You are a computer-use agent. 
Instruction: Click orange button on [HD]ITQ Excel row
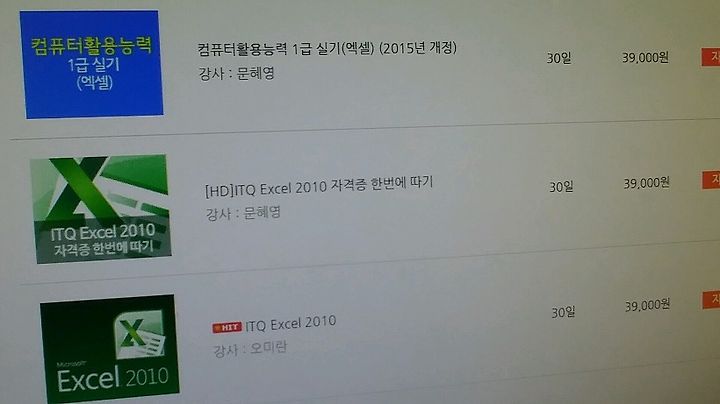[711, 180]
